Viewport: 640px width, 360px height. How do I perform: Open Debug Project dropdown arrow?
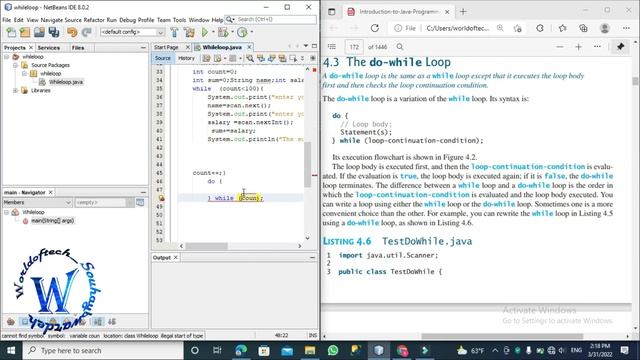tap(232, 32)
